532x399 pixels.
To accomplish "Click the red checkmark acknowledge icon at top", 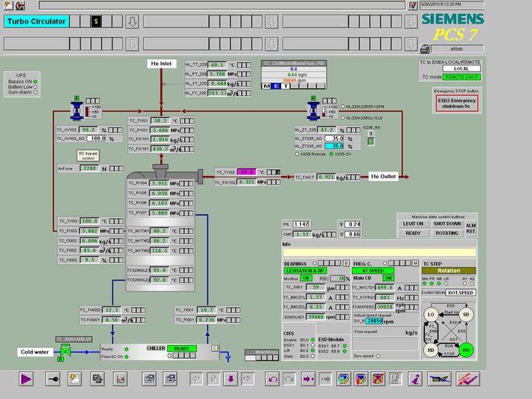I will 413,5.
